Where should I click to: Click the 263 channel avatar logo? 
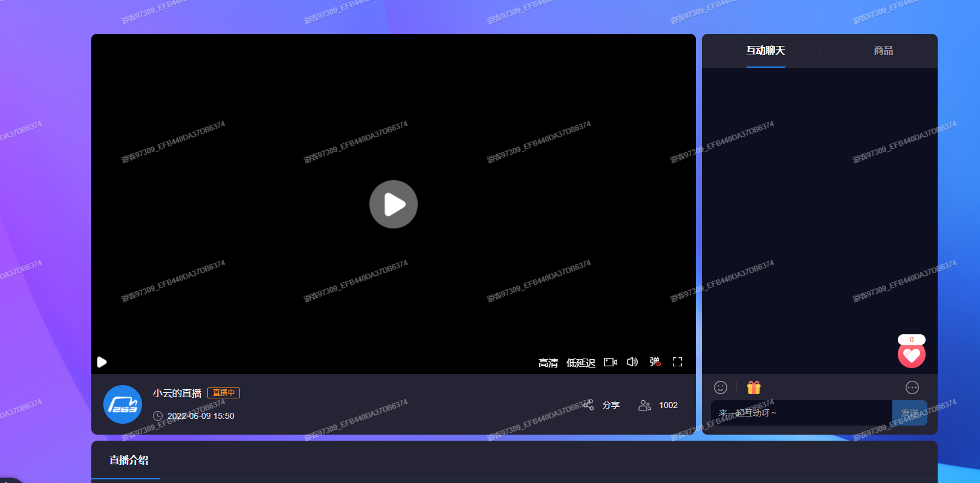pyautogui.click(x=123, y=404)
